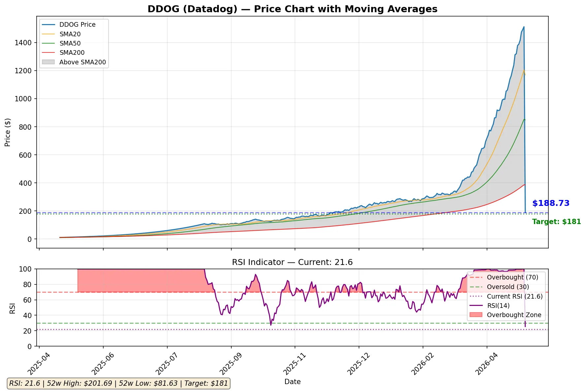
Task: Pick the "SMA200" legend label
Action: (x=72, y=52)
